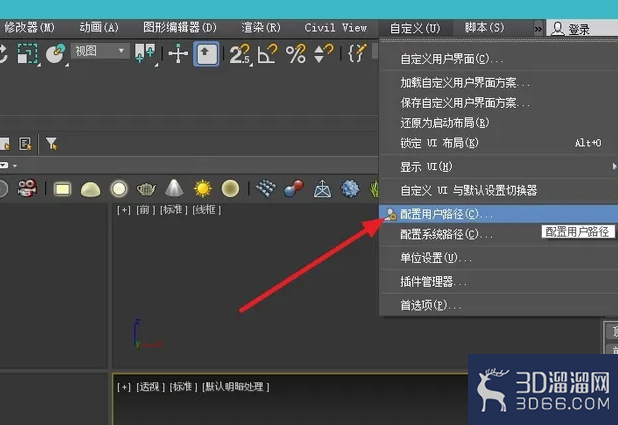
Task: Click the [线框] wireframe shading label
Action: [207, 210]
